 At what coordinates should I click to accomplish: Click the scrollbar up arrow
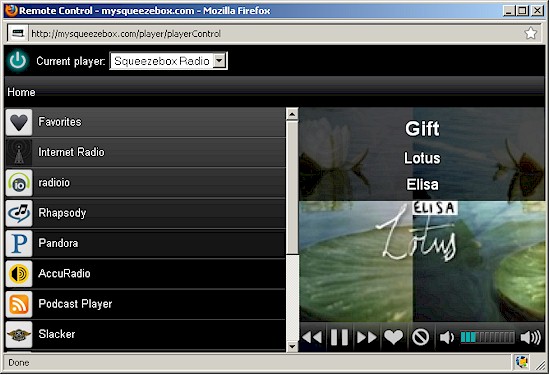pyautogui.click(x=292, y=114)
